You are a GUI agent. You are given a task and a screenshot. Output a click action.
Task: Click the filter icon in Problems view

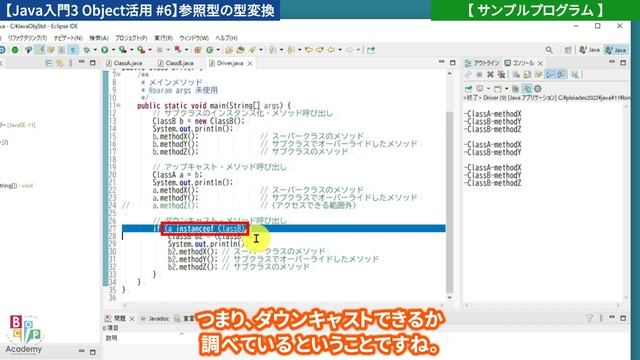pyautogui.click(x=589, y=318)
